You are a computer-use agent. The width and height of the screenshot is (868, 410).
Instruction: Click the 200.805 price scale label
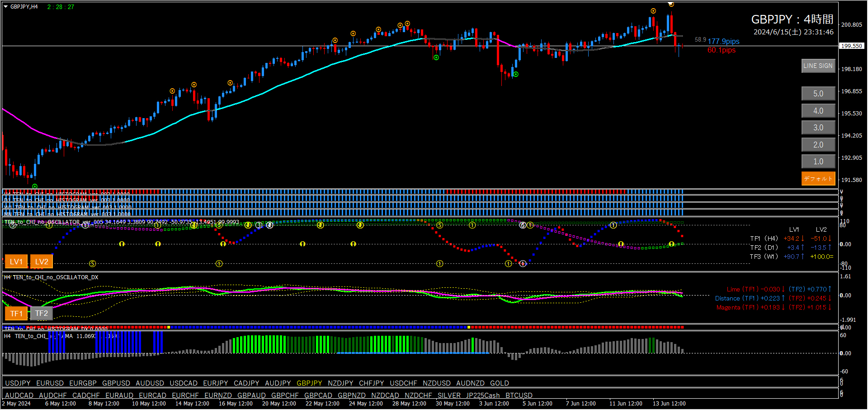tap(852, 25)
